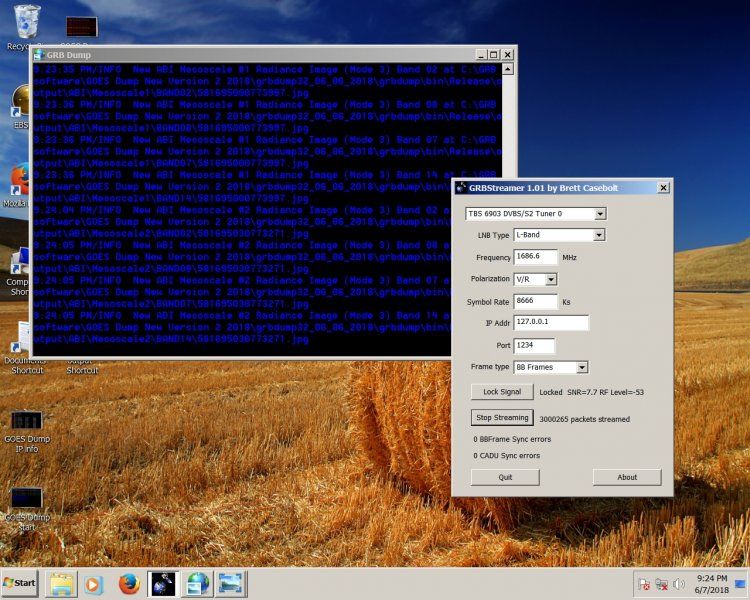The height and width of the screenshot is (600, 750).
Task: Open the About dialog button
Action: point(626,477)
